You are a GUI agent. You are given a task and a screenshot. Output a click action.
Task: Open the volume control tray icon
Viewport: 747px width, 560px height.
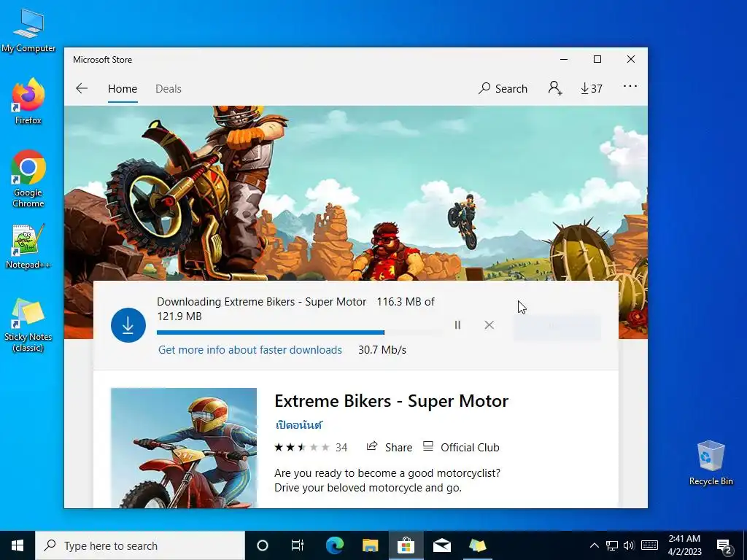[x=629, y=545]
